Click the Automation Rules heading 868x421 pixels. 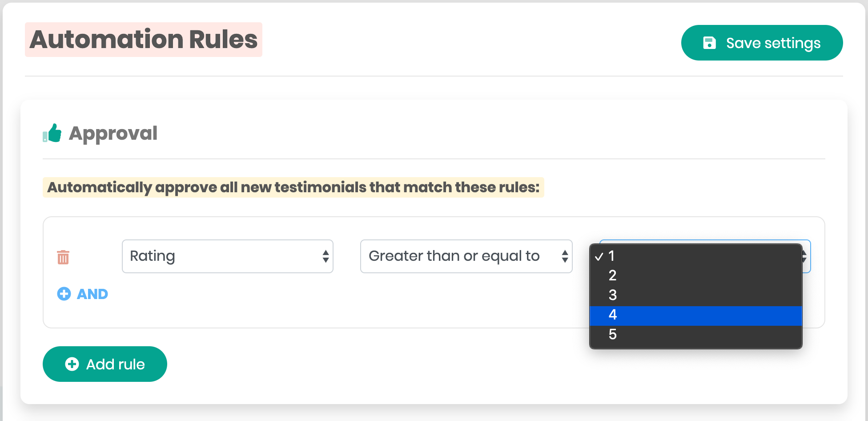click(x=143, y=40)
